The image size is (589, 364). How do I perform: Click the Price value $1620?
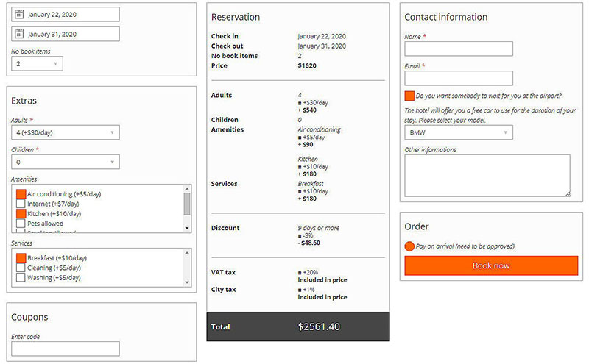point(307,65)
